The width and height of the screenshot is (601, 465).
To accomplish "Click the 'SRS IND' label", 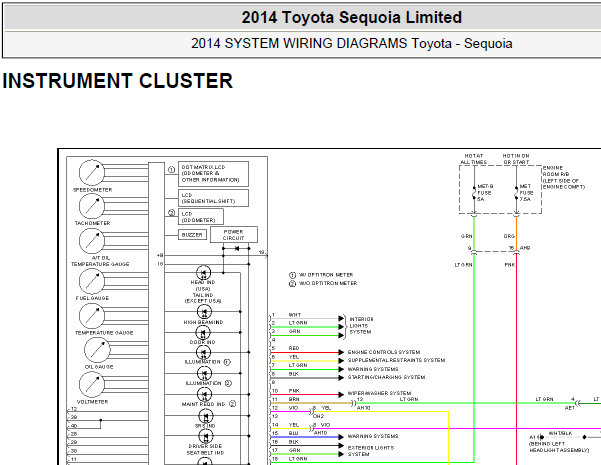I will coord(205,426).
